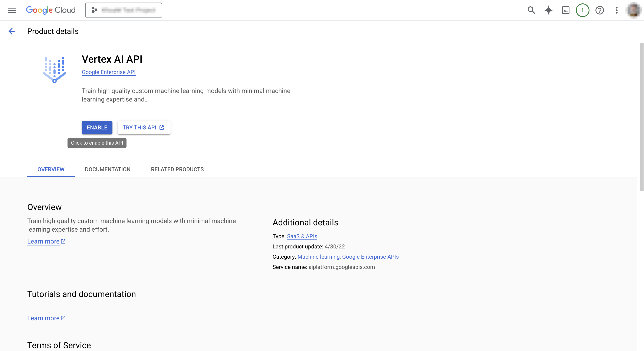Click the Additional details heading

click(305, 222)
